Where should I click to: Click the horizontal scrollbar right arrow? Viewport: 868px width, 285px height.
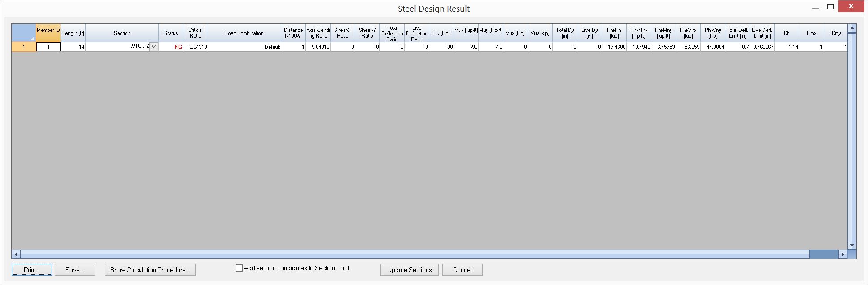pos(843,254)
